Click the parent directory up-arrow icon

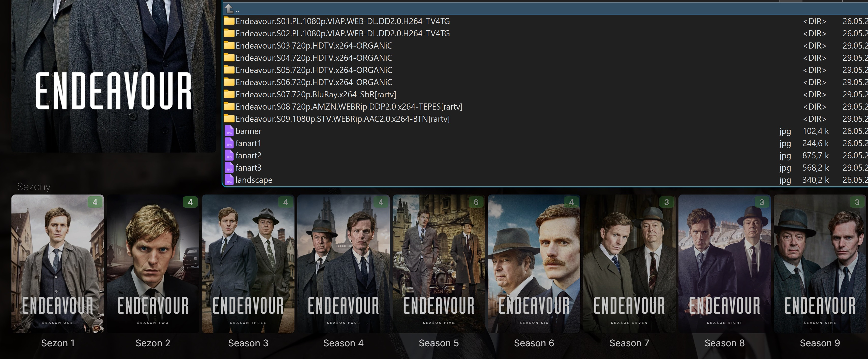coord(229,8)
